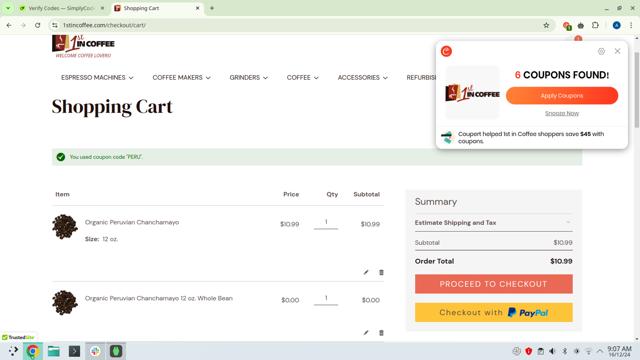
Task: Edit quantity field for the $0.00 item
Action: (x=326, y=298)
